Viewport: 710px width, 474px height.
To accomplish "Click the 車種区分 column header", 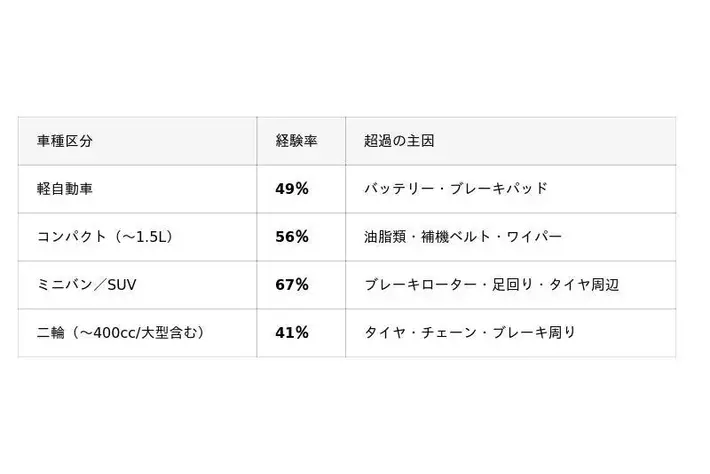I will pyautogui.click(x=137, y=141).
